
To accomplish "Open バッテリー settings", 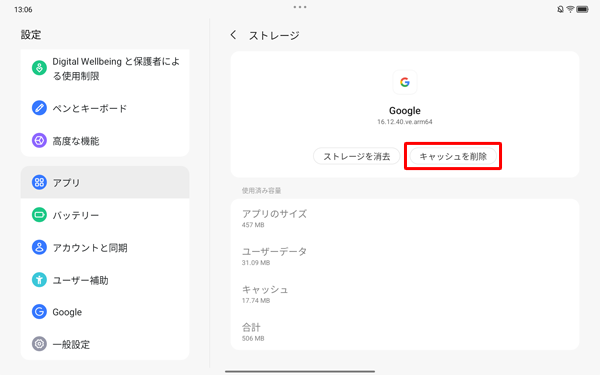I will (105, 215).
